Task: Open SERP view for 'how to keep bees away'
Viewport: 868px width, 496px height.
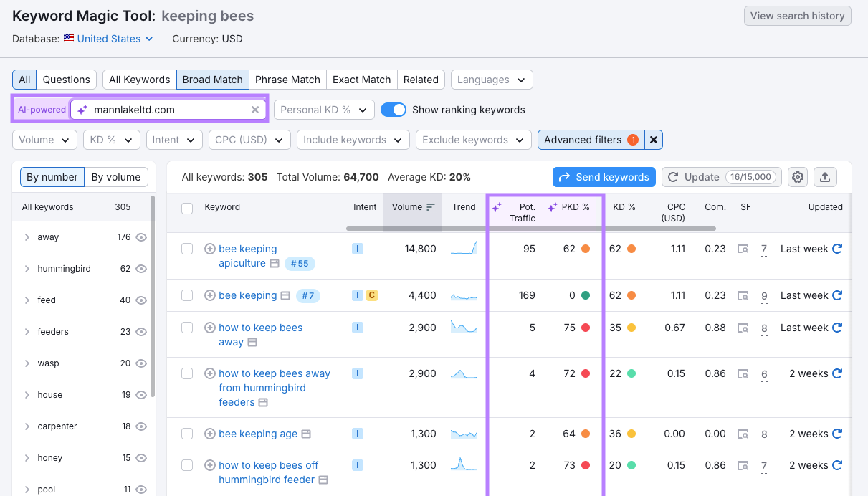Action: [252, 343]
